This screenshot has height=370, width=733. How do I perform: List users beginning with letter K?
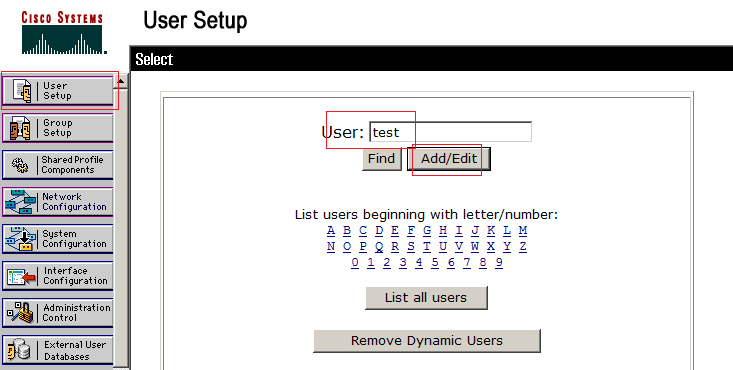pyautogui.click(x=491, y=231)
